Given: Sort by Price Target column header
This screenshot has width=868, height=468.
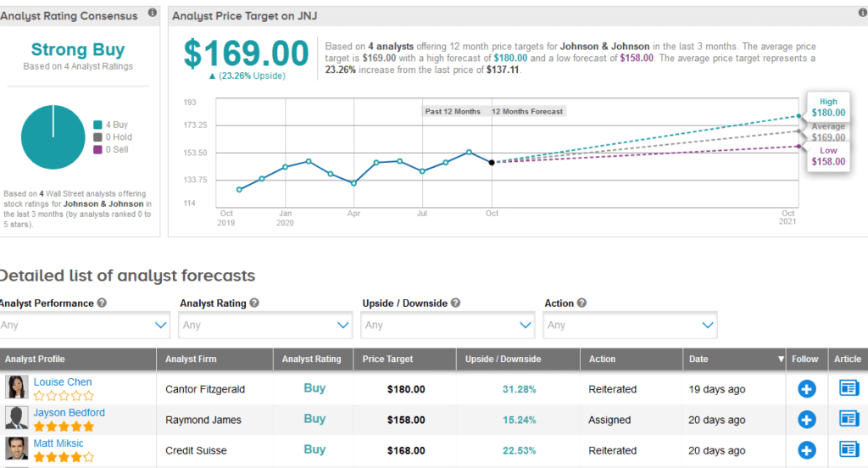Looking at the screenshot, I should 387,359.
